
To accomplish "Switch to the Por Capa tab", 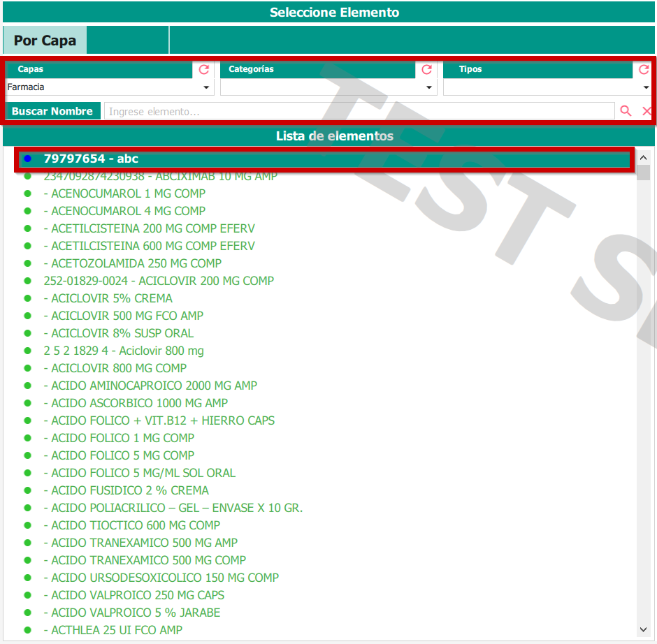I will [45, 41].
